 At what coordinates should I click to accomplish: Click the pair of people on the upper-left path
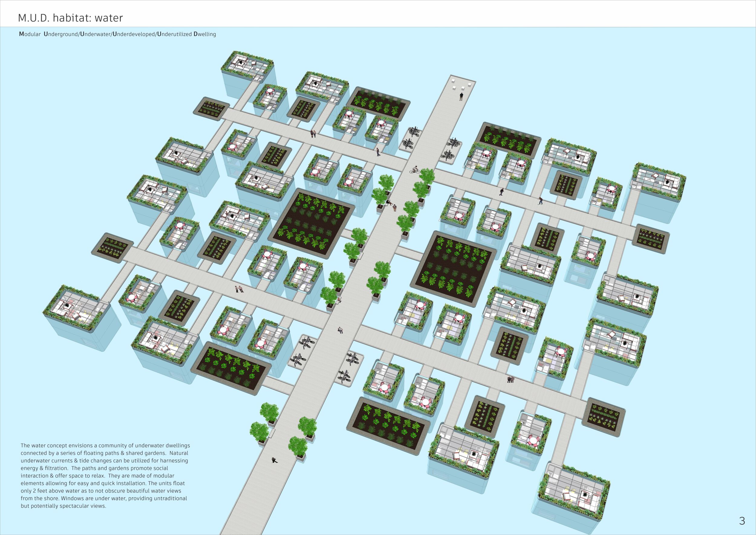coord(313,134)
